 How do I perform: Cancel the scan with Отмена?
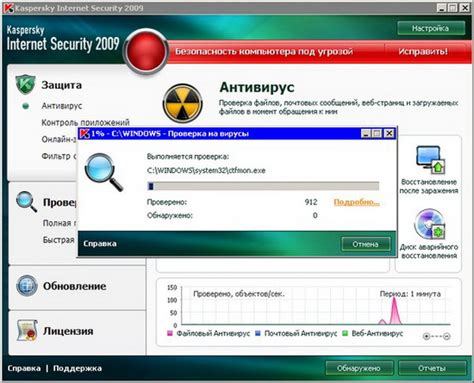point(366,244)
